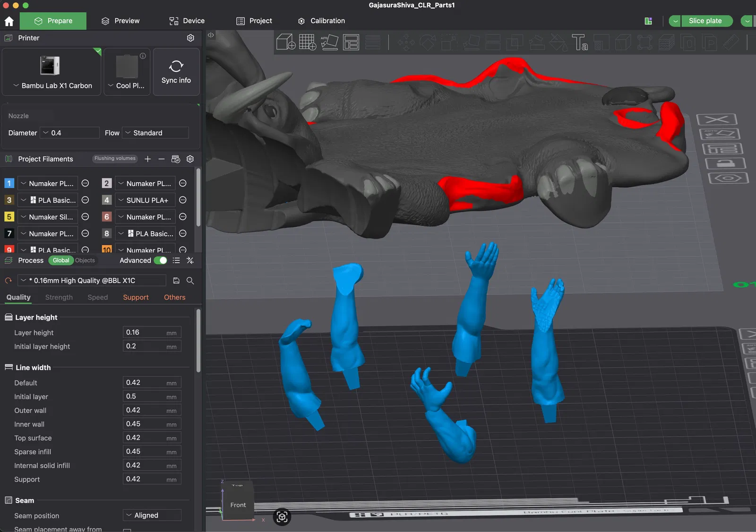Click filament 5 yellow color swatch

coord(9,217)
